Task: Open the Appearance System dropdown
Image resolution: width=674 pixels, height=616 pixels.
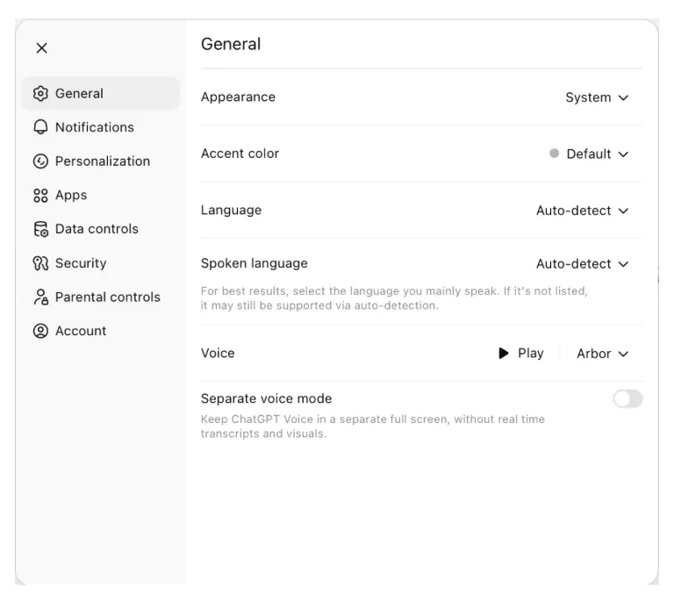Action: point(597,97)
